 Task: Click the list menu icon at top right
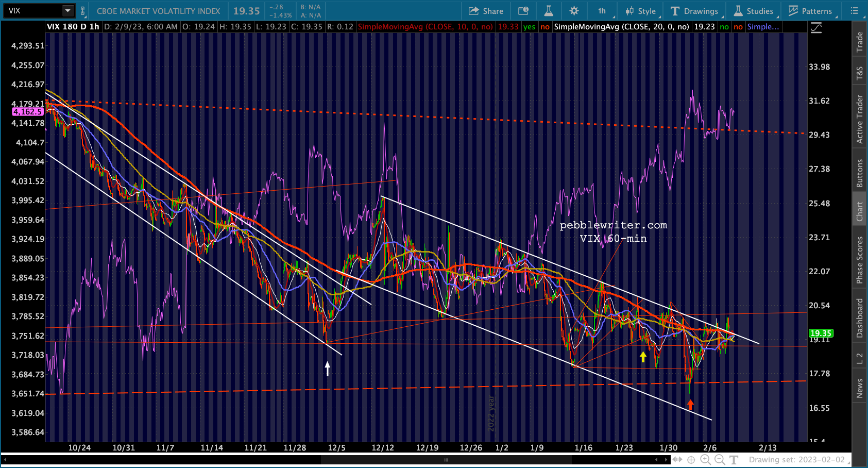(x=854, y=11)
